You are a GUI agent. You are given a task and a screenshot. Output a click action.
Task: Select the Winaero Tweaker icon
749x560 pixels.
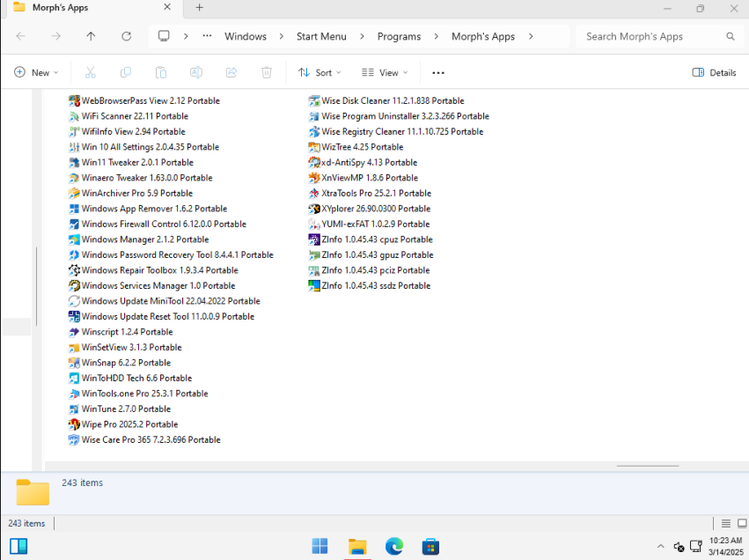(74, 178)
